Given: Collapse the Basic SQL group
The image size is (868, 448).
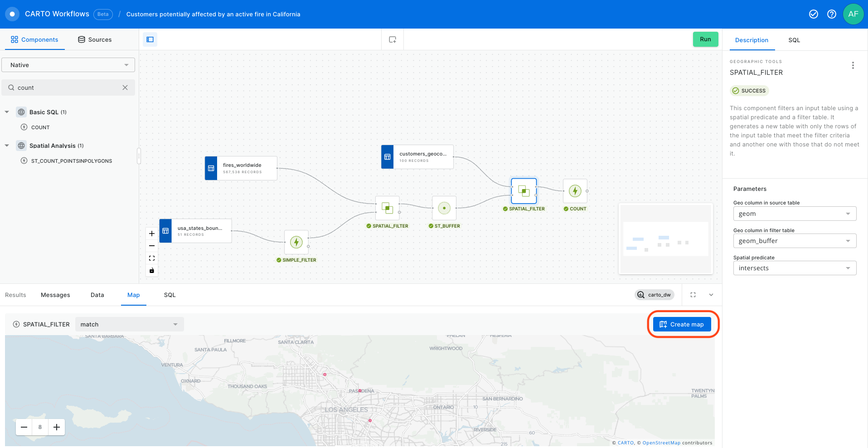Looking at the screenshot, I should click(7, 112).
